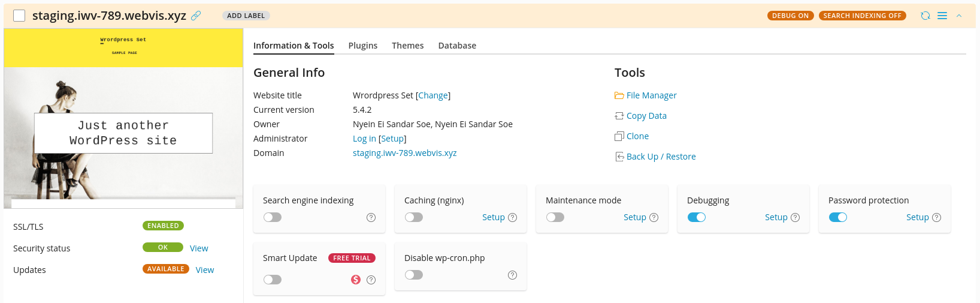Screen dimensions: 980x303
Task: Open the Database tab
Action: tap(457, 46)
